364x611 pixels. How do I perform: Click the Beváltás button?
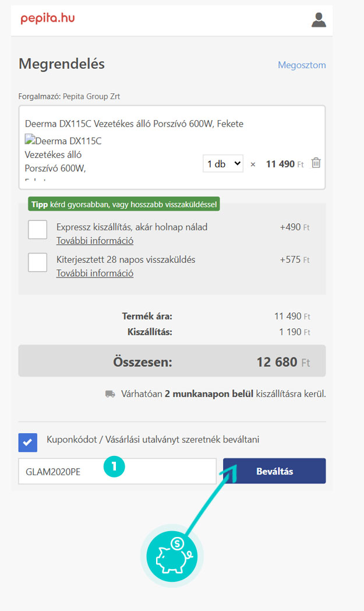click(274, 470)
